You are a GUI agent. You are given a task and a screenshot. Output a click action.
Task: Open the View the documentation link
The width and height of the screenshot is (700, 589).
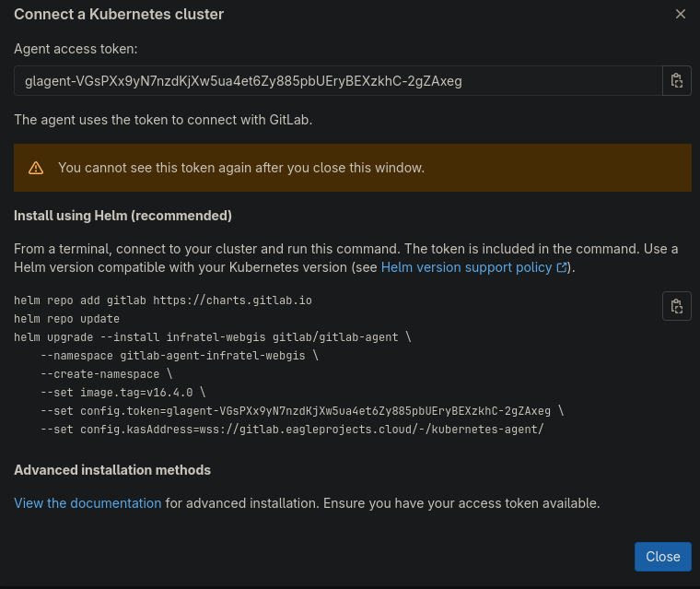[87, 503]
